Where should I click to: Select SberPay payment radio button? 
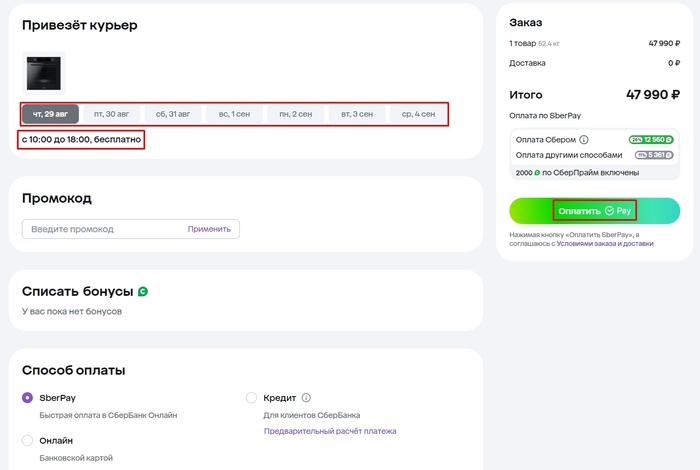[x=28, y=397]
